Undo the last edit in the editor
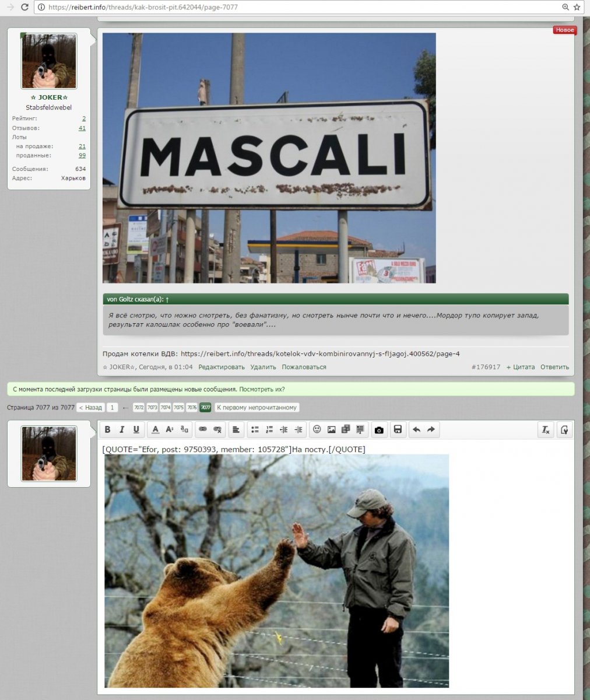The height and width of the screenshot is (700, 590). (x=416, y=430)
